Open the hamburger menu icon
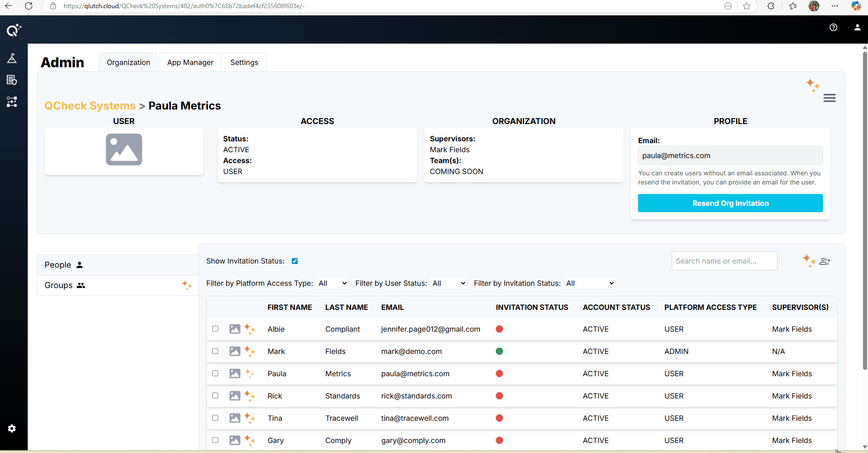 [829, 98]
